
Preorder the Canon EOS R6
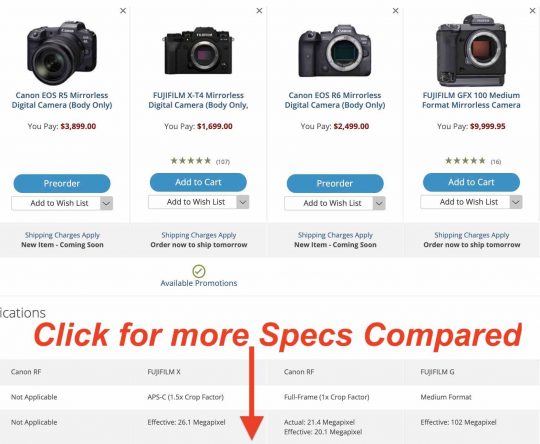pyautogui.click(x=335, y=183)
